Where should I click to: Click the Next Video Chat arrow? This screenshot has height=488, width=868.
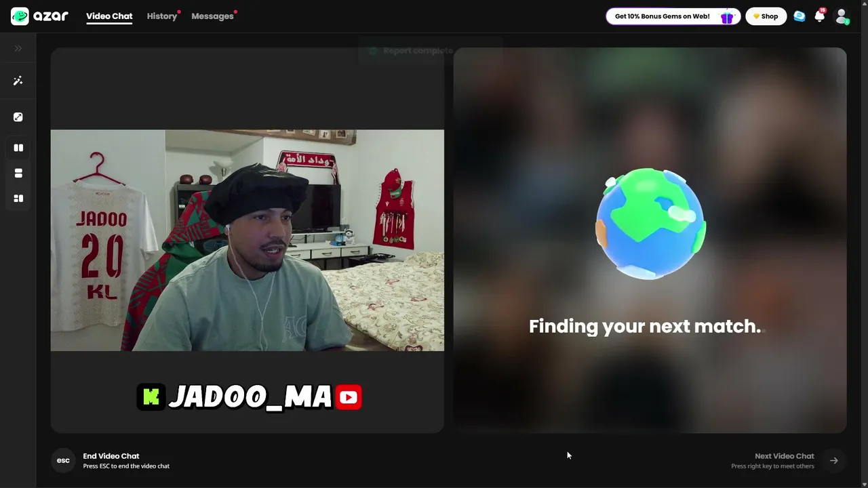[x=833, y=461]
